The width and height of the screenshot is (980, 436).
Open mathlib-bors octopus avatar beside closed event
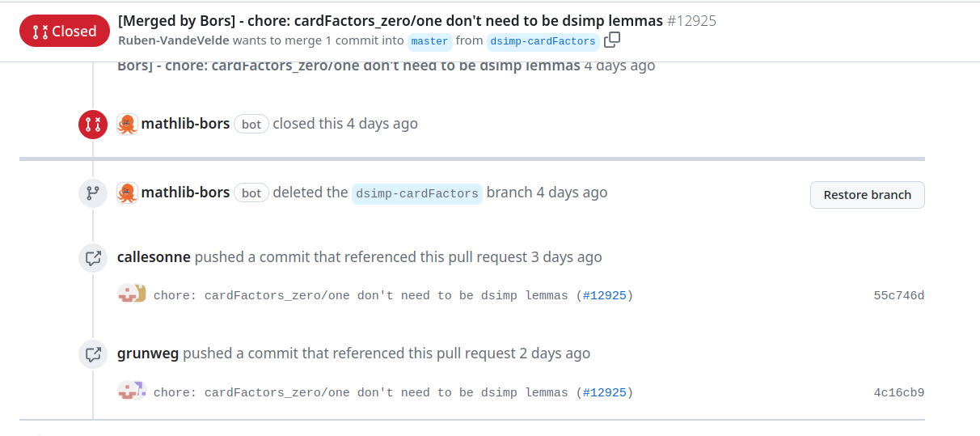point(127,124)
